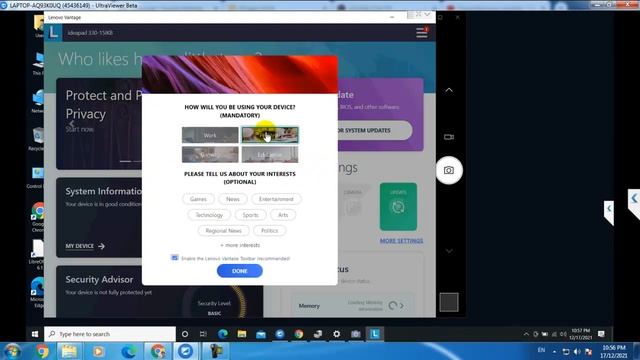Select the Work usage tile
The height and width of the screenshot is (360, 640).
210,135
